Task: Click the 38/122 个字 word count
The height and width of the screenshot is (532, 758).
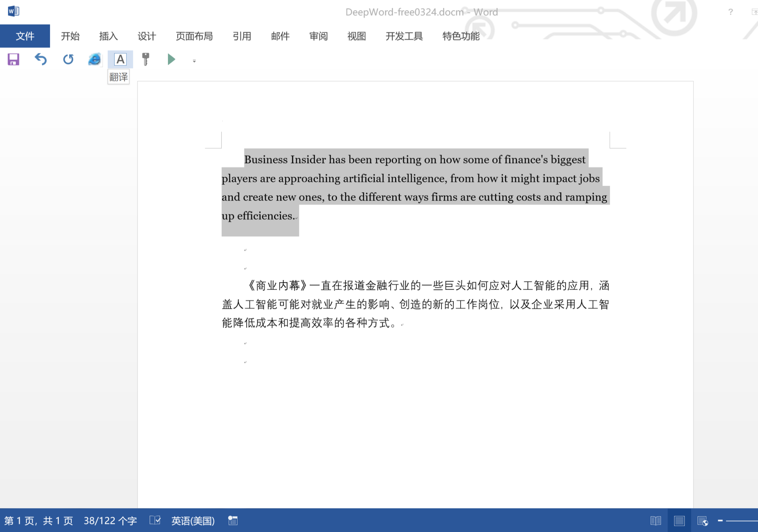Action: (110, 521)
